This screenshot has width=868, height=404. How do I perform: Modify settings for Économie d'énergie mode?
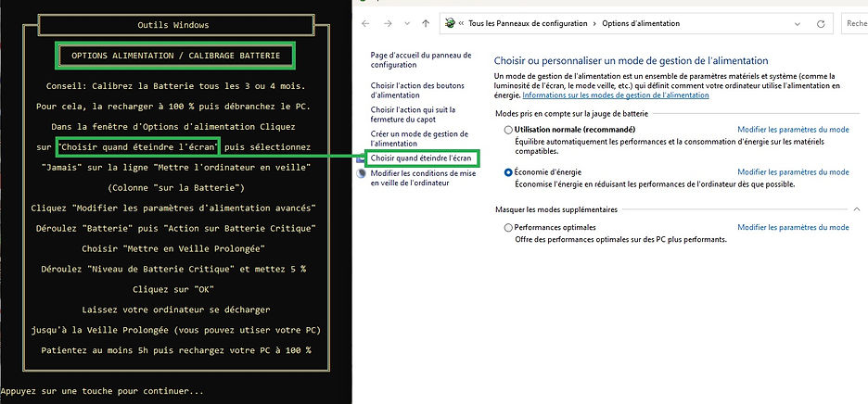tap(793, 172)
